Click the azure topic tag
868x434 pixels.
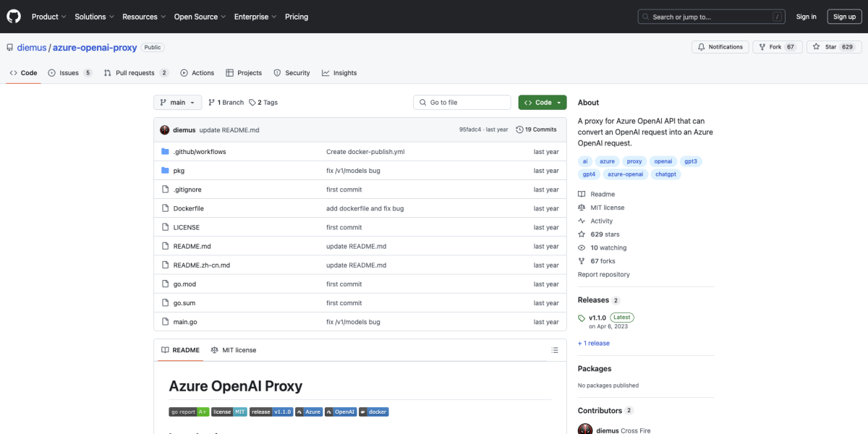(x=608, y=161)
